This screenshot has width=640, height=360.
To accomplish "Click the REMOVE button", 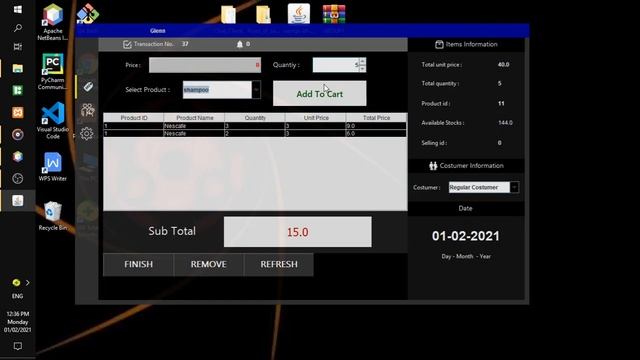I will pos(209,264).
